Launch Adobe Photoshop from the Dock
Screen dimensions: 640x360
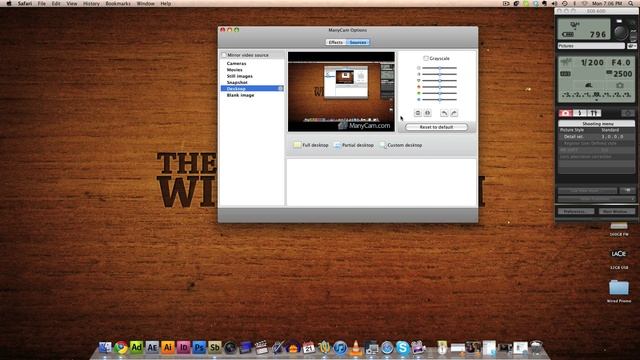199,347
